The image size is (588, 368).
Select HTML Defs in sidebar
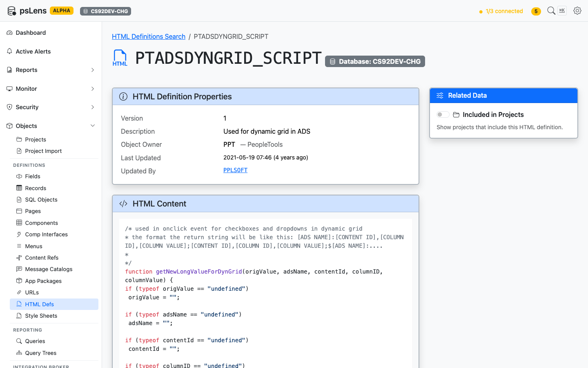[54, 304]
